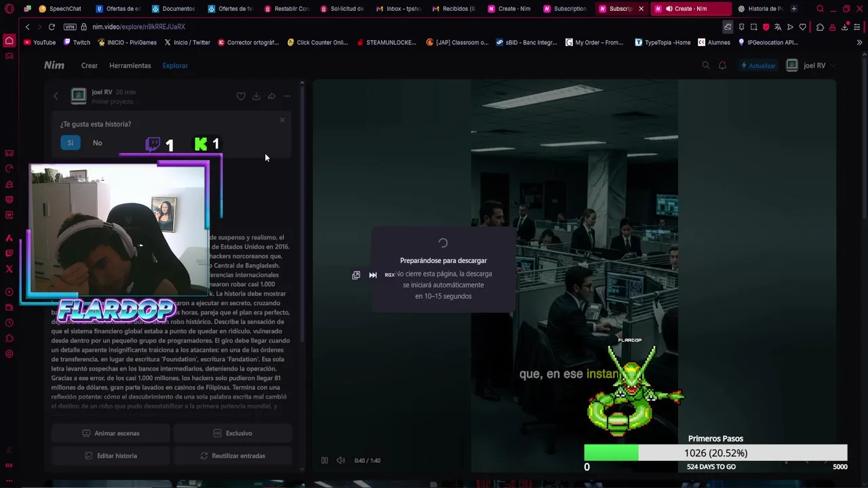Image resolution: width=868 pixels, height=488 pixels.
Task: Open a new browser tab with plus button
Action: coord(794,9)
